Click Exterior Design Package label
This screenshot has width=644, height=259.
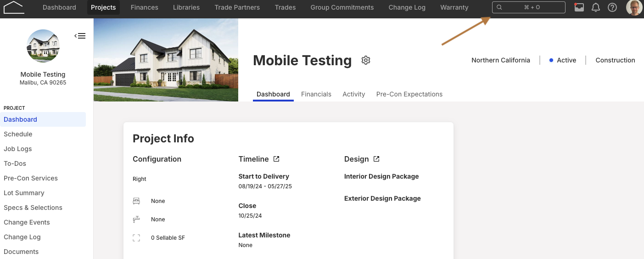pyautogui.click(x=382, y=198)
